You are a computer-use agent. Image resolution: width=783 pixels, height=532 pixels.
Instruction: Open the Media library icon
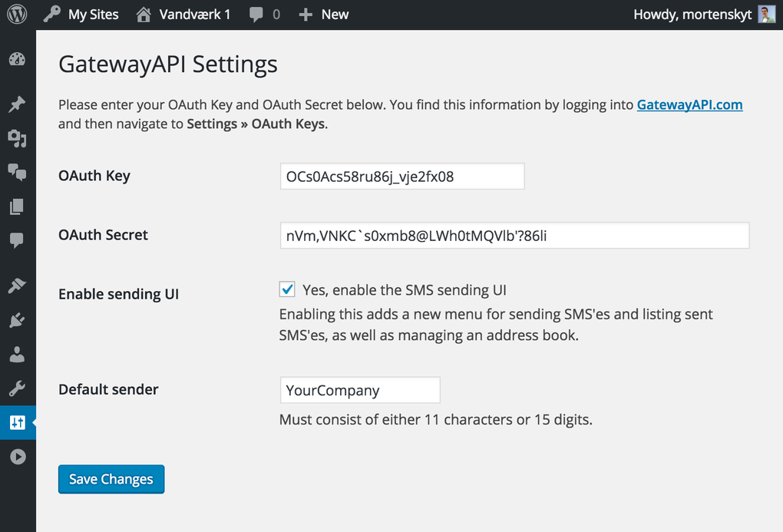[x=17, y=139]
